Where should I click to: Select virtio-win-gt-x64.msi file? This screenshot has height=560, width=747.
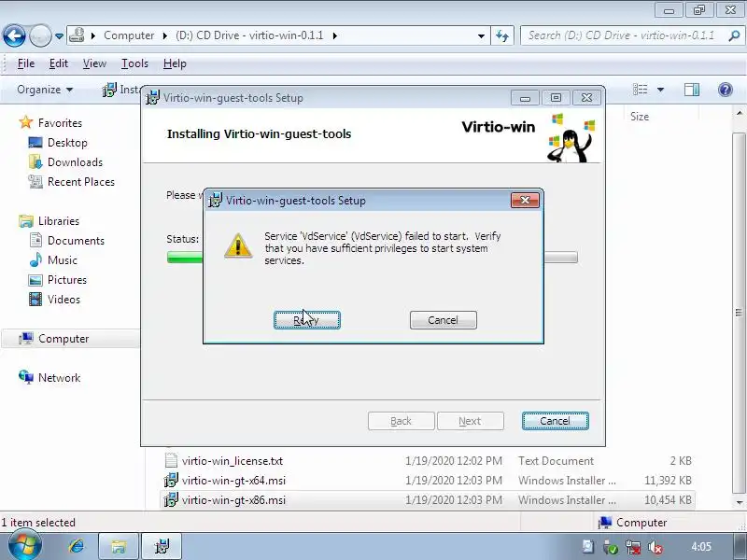233,481
